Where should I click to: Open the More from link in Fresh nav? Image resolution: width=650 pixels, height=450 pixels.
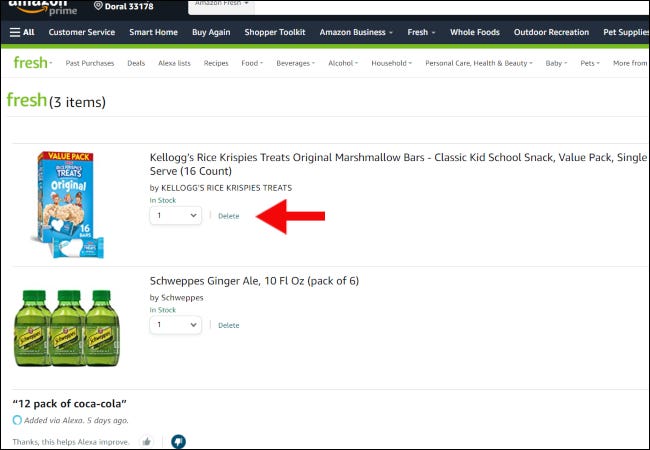point(631,63)
